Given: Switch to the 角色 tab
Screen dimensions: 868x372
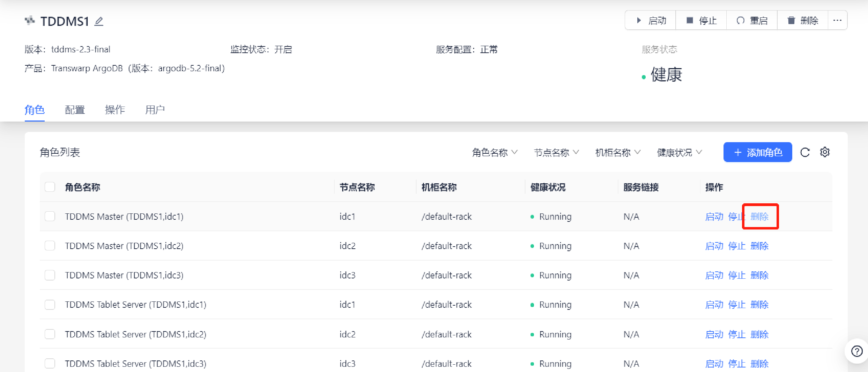Looking at the screenshot, I should point(35,110).
